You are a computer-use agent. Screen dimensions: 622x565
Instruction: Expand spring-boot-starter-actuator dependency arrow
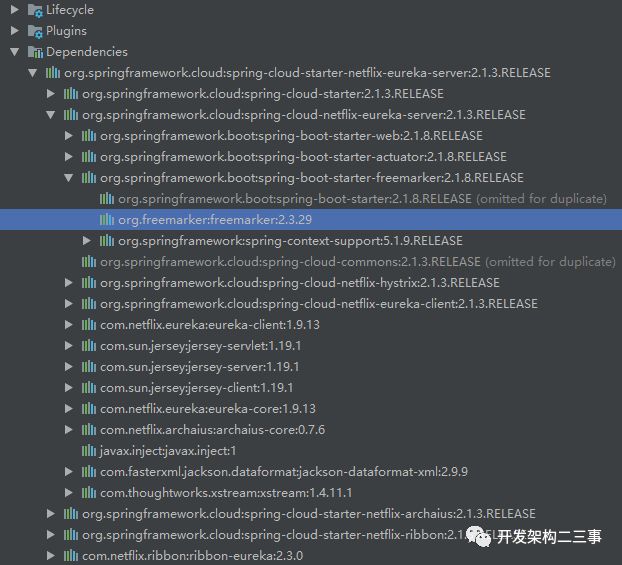tap(69, 157)
